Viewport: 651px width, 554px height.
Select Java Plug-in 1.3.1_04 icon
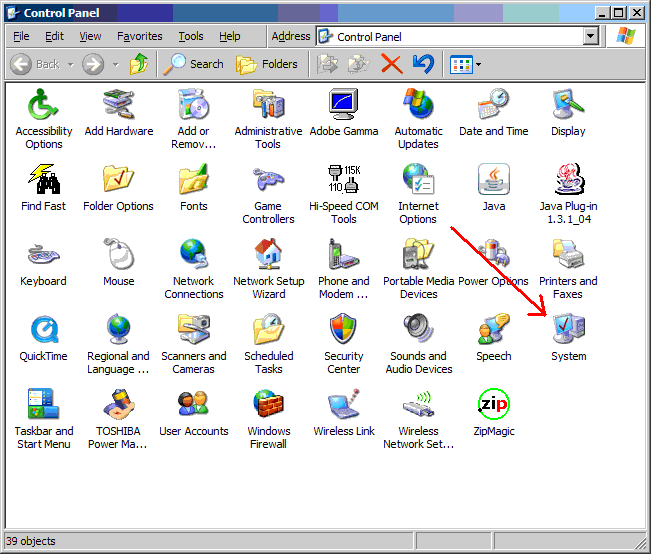(568, 179)
